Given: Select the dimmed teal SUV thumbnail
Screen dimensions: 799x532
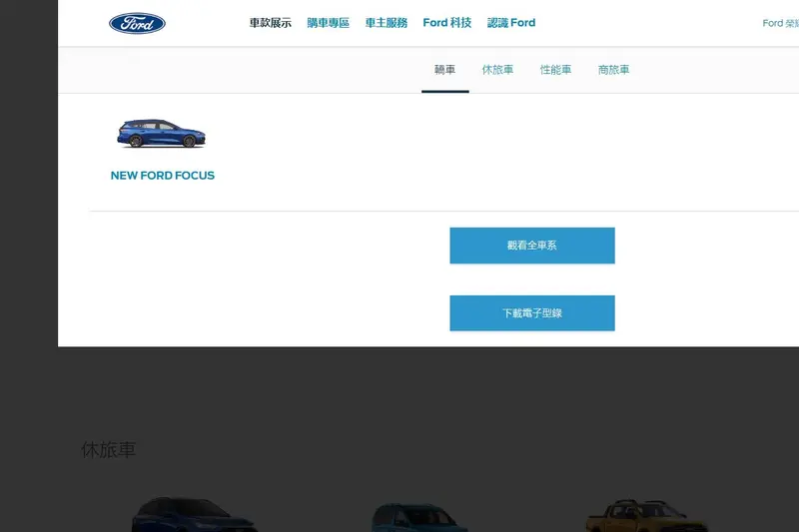Looking at the screenshot, I should tap(418, 517).
